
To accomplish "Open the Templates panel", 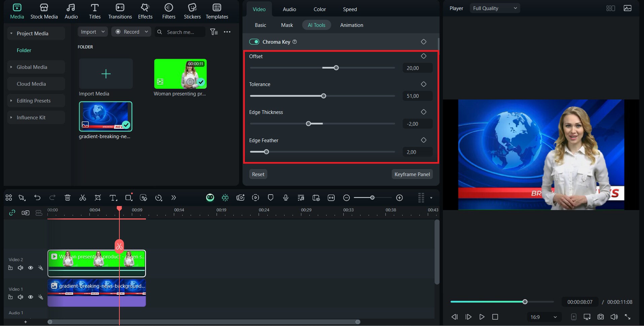I will coord(217,11).
